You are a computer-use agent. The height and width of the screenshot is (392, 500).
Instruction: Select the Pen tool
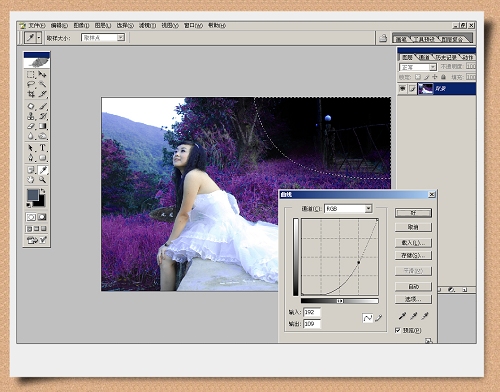tap(31, 157)
